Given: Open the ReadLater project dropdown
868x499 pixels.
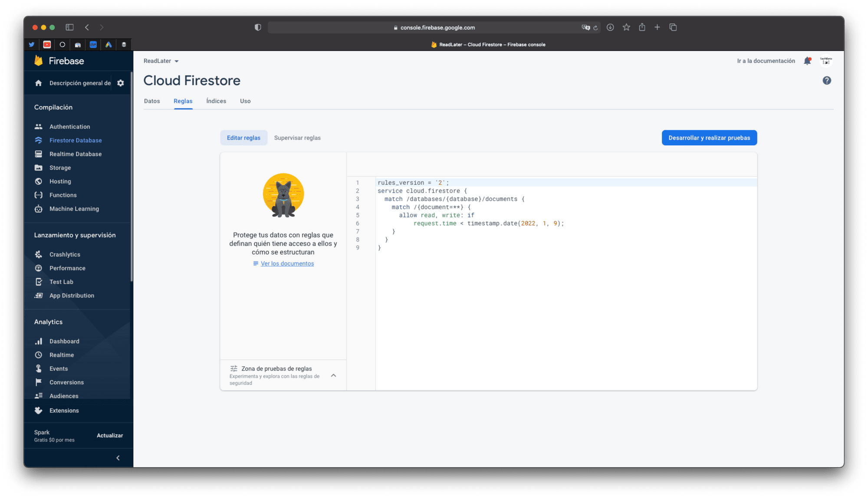Looking at the screenshot, I should (x=161, y=61).
